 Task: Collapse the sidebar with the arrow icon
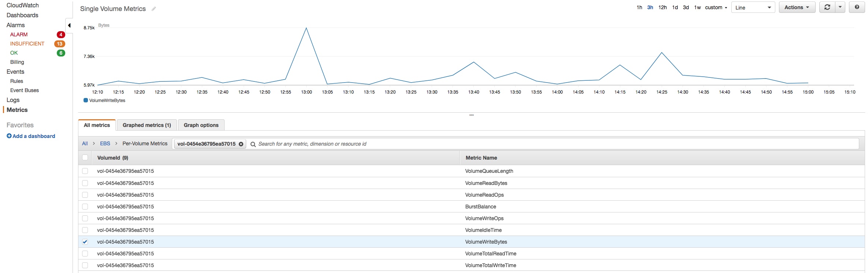(x=69, y=25)
